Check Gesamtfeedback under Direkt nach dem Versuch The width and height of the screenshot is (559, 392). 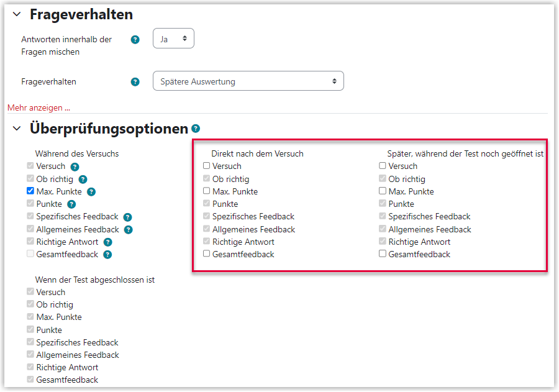pos(206,253)
